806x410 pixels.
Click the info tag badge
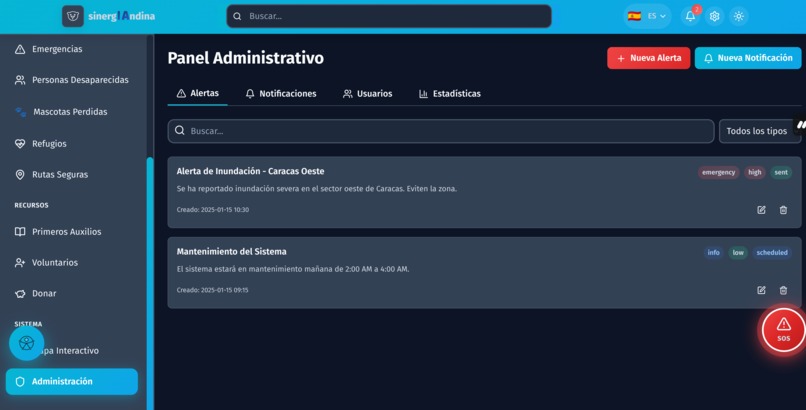(x=713, y=252)
